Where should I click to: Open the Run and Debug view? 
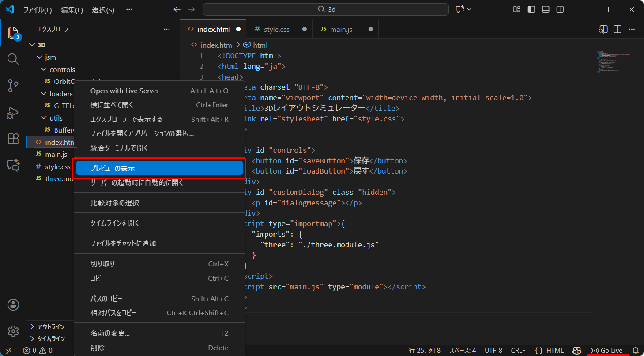13,113
